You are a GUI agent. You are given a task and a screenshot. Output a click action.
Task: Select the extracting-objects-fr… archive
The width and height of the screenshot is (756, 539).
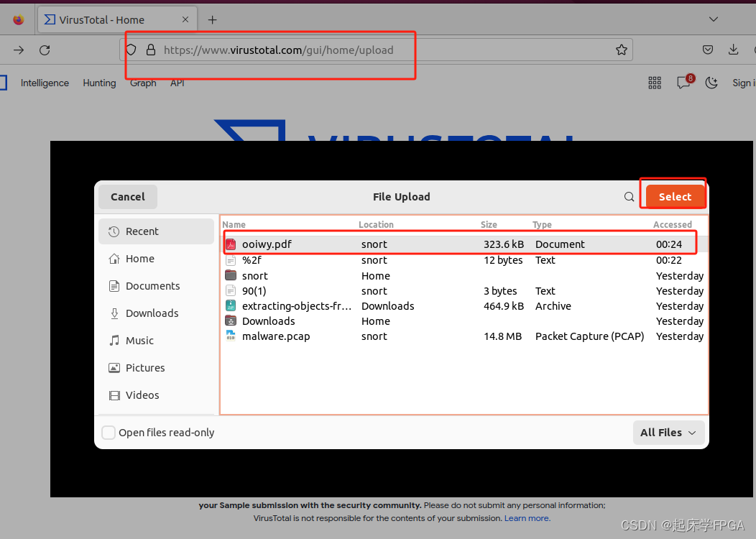click(x=464, y=306)
